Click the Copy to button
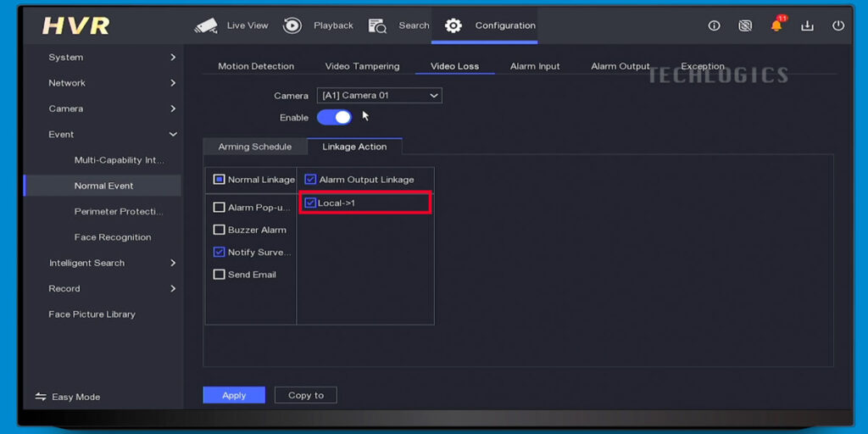The image size is (868, 434). tap(305, 395)
